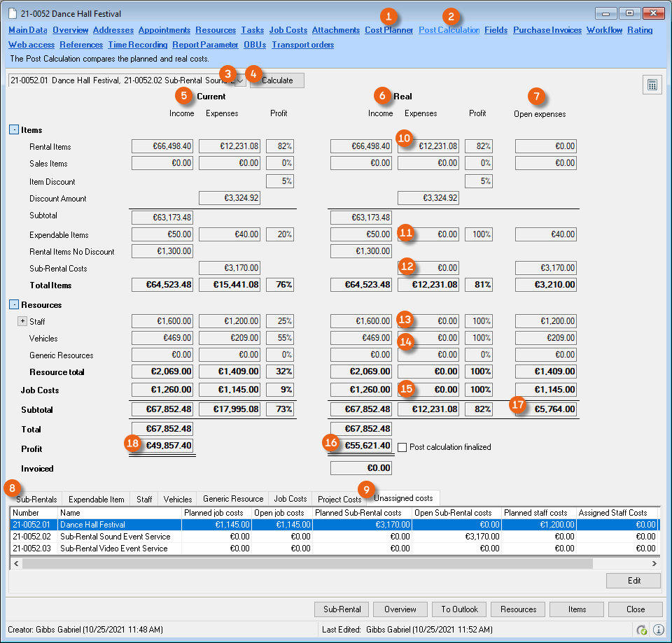Open the Cost Planner link
Viewport: 672px width, 643px height.
(x=388, y=30)
